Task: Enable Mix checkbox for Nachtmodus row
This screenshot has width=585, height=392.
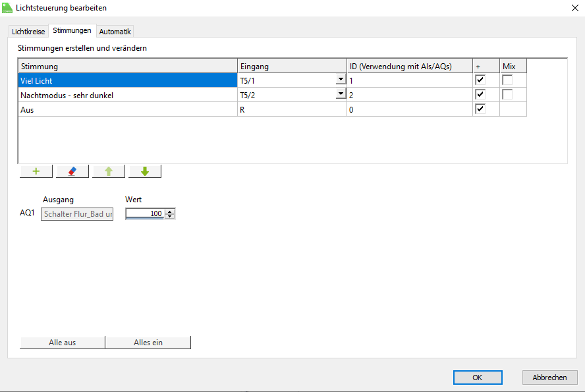Action: point(507,95)
